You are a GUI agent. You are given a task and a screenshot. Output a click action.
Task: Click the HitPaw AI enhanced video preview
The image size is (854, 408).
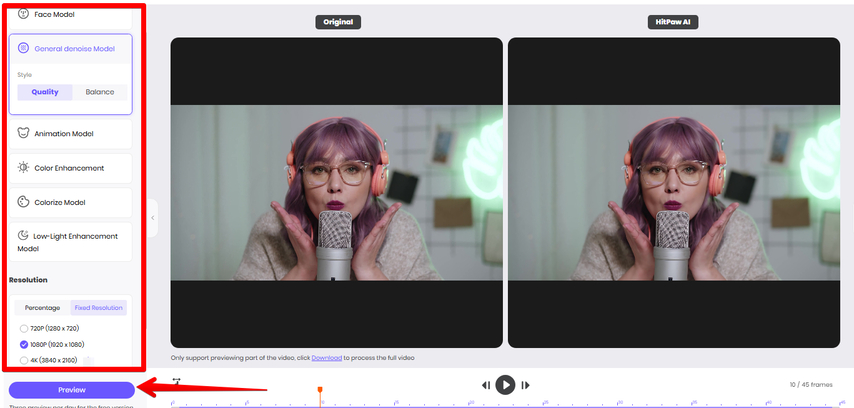point(674,192)
